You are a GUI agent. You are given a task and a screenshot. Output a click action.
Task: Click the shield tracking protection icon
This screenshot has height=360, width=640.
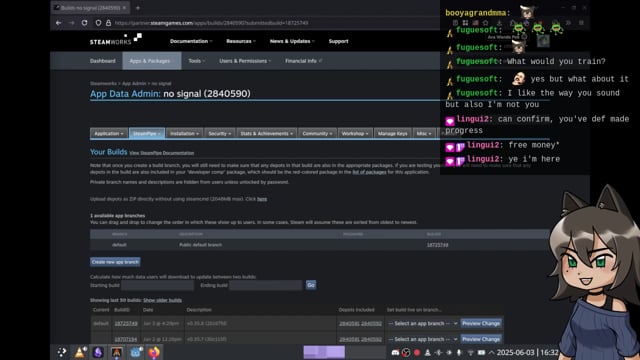[x=98, y=23]
